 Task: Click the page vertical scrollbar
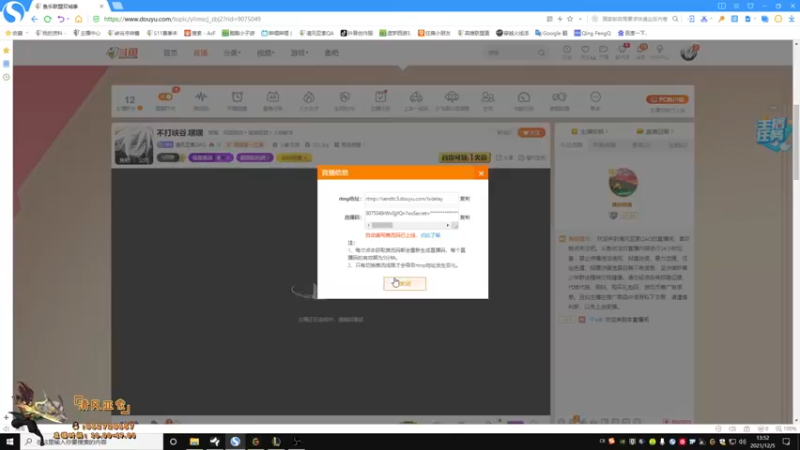point(796,142)
